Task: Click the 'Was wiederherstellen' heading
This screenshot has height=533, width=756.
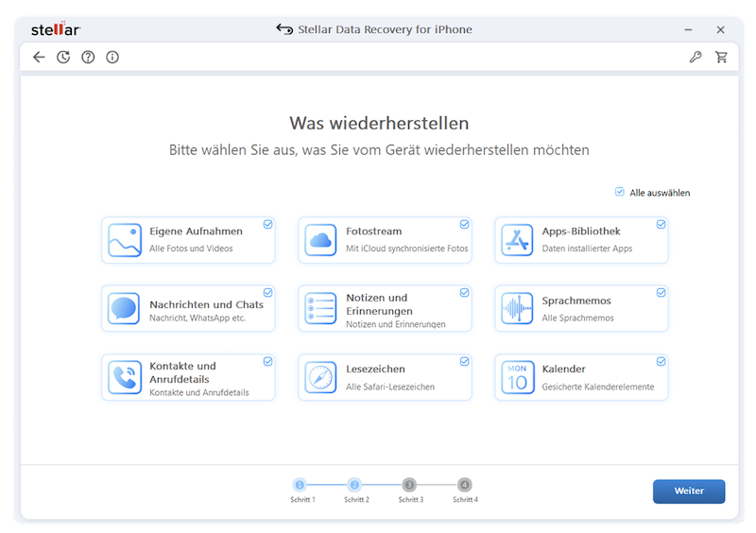Action: coord(379,124)
